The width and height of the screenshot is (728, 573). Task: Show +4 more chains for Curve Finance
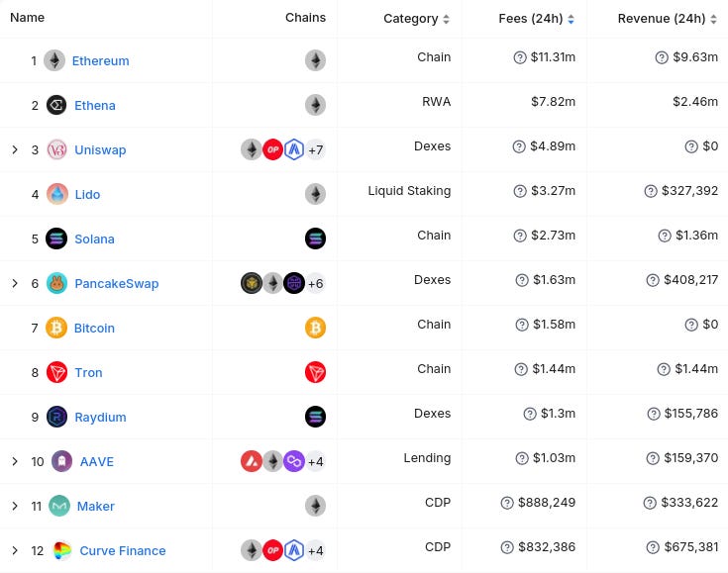point(316,550)
